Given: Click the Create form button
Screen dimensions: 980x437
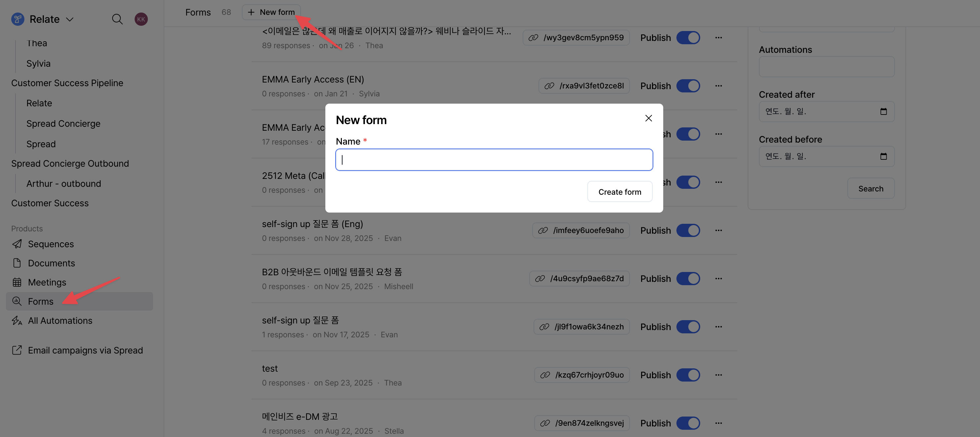Looking at the screenshot, I should (619, 192).
